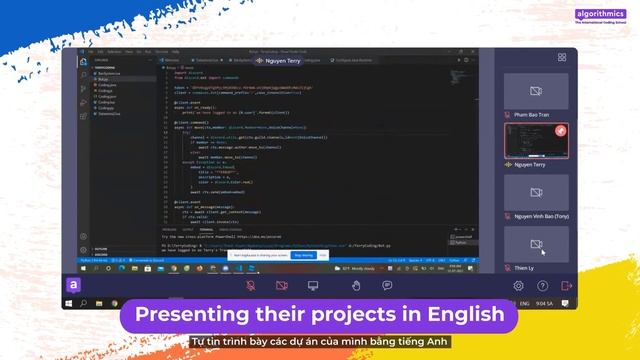Image resolution: width=640 pixels, height=360 pixels.
Task: Open the notification center icon in system tray
Action: [x=565, y=303]
